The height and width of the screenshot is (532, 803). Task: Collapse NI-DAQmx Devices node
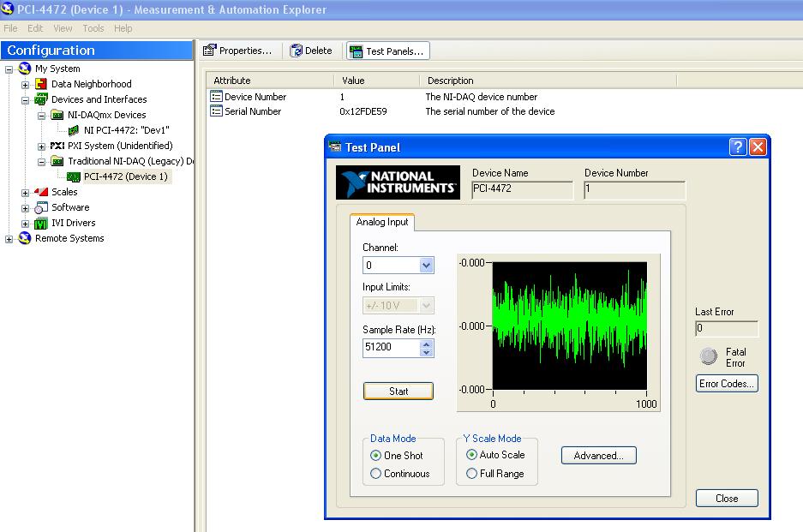tap(41, 116)
